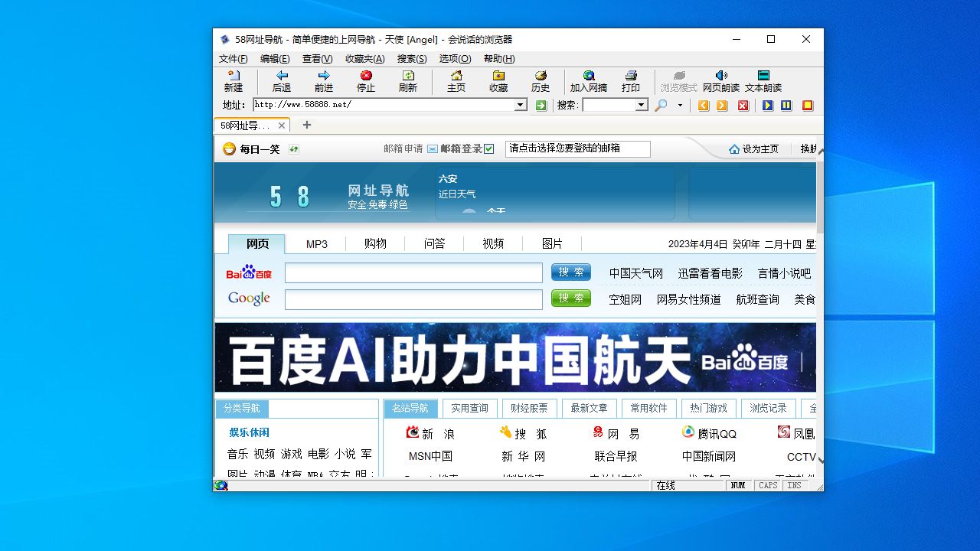Screen dimensions: 980x551
Task: Click the 加入网摘 (Add to Web Digest) icon
Action: coord(588,81)
